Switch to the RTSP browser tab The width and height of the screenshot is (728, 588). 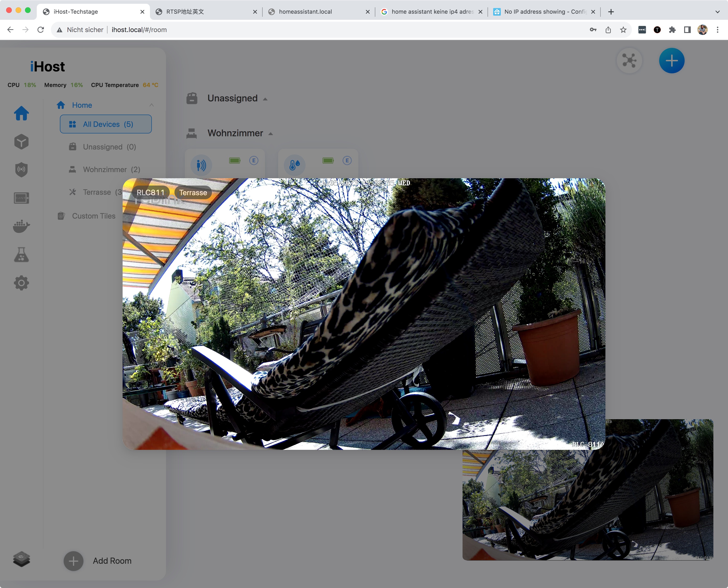coord(185,12)
